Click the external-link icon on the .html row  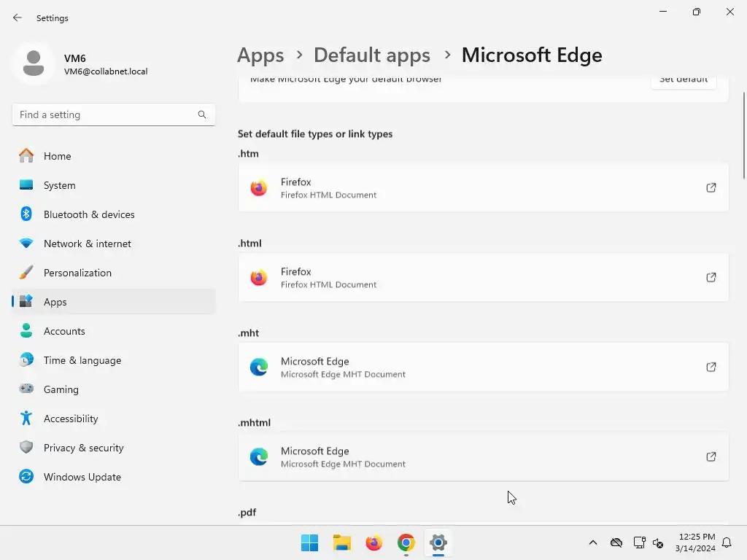click(x=711, y=278)
